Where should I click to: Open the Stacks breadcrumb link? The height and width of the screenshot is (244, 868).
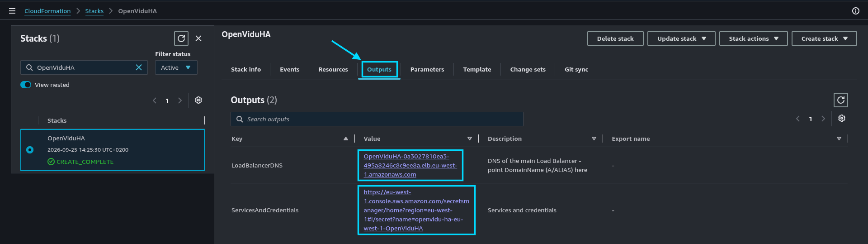(94, 11)
